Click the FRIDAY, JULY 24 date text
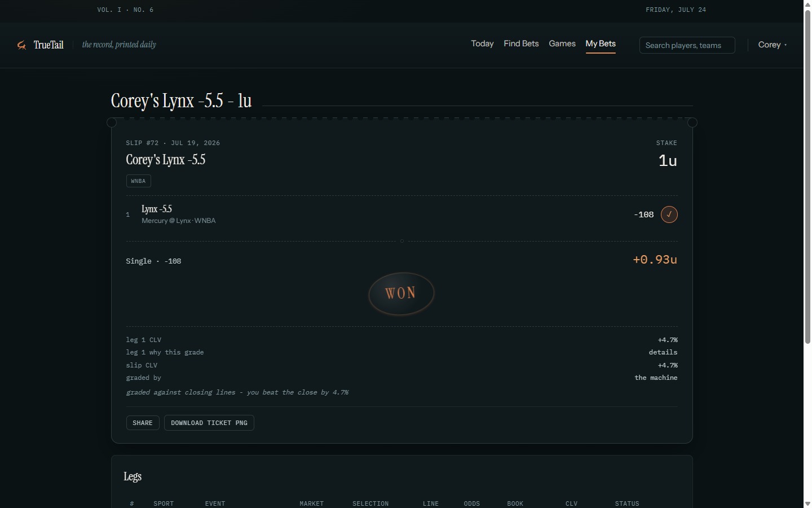Image resolution: width=812 pixels, height=508 pixels. pos(676,10)
